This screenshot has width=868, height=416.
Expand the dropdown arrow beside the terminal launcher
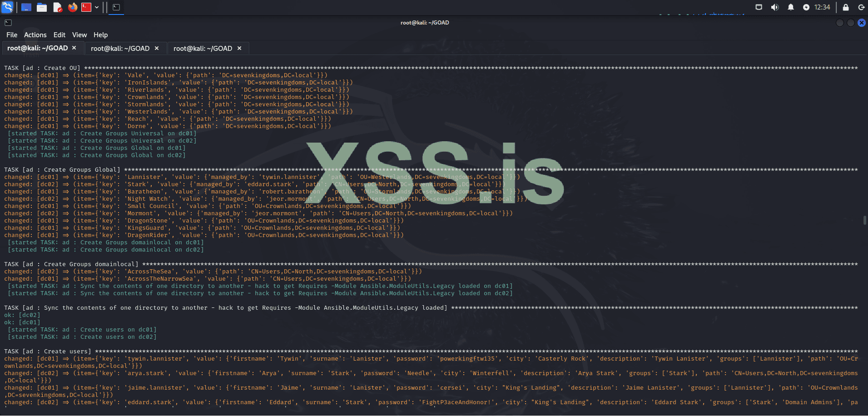pos(96,7)
